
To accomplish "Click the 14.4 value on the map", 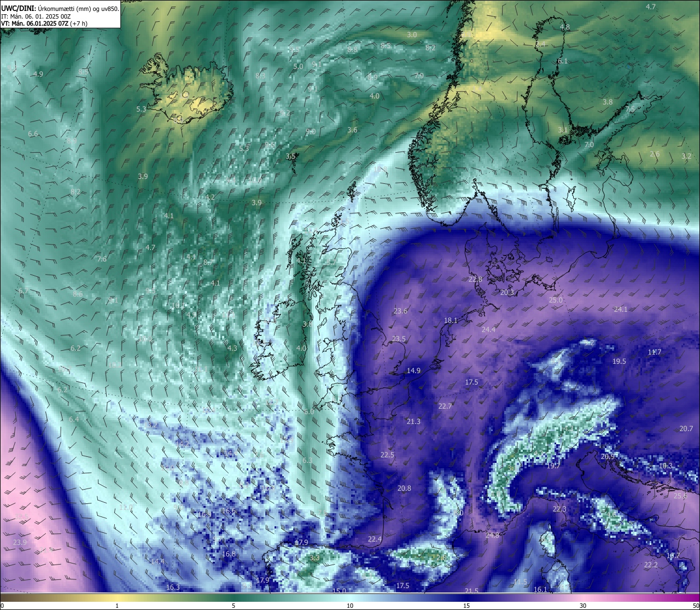I will tap(157, 561).
